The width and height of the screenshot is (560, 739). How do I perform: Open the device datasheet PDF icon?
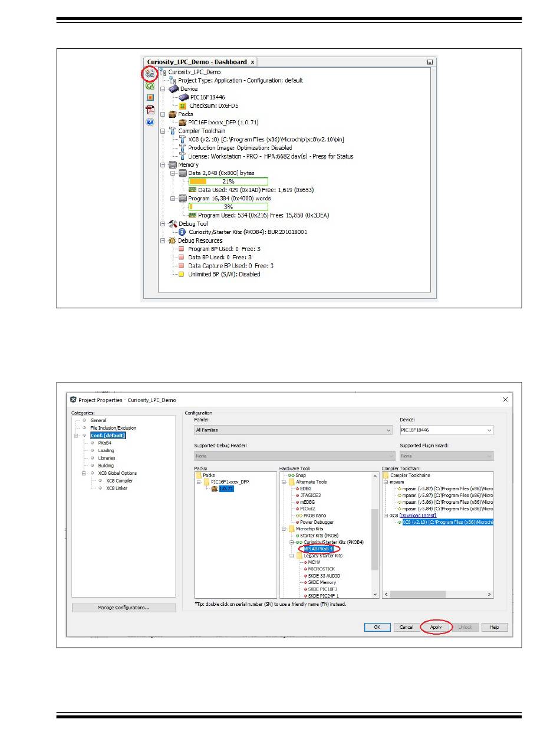point(150,110)
